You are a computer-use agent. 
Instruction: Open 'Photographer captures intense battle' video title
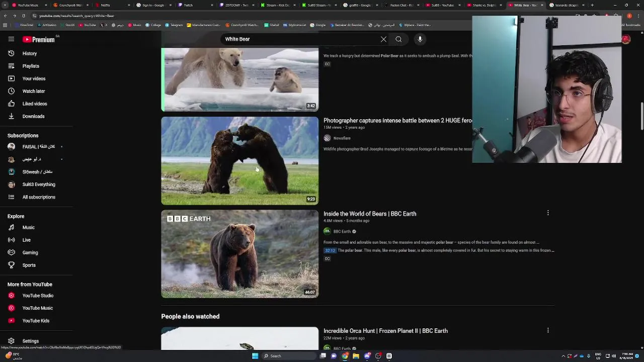point(397,121)
